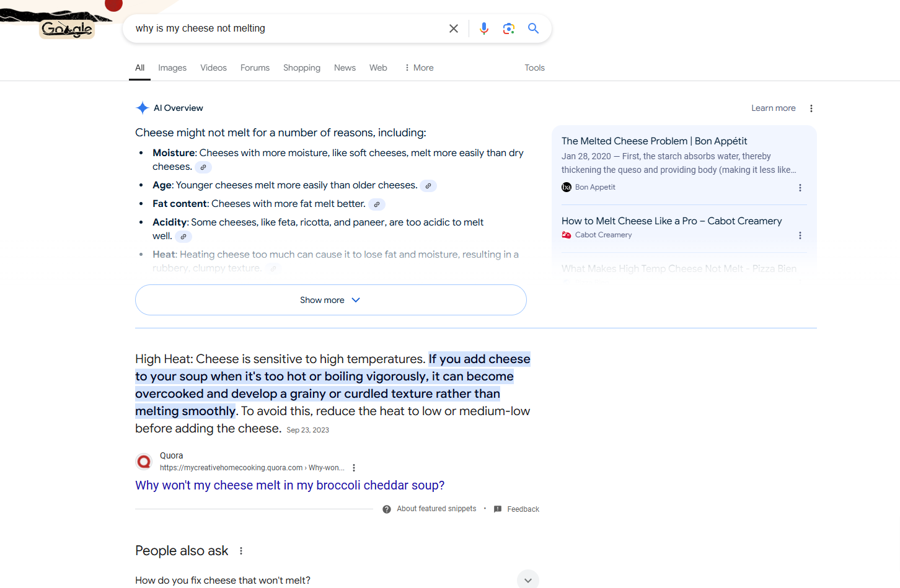
Task: Click the Google doodle logo
Action: pos(67,29)
